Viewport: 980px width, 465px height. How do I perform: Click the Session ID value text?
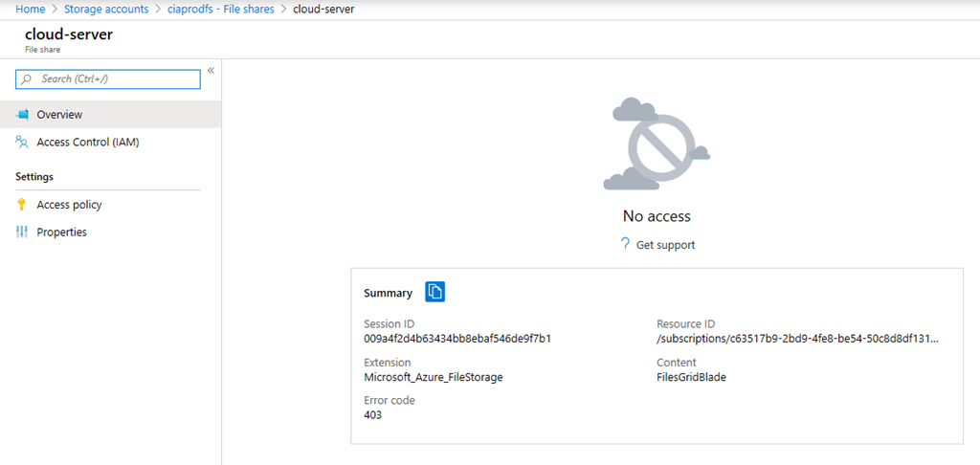pos(457,339)
